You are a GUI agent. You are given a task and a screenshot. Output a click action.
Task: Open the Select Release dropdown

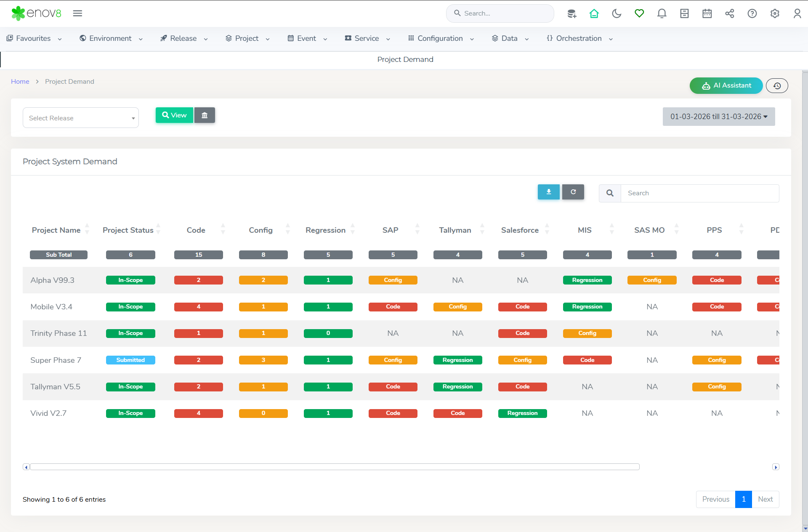81,118
